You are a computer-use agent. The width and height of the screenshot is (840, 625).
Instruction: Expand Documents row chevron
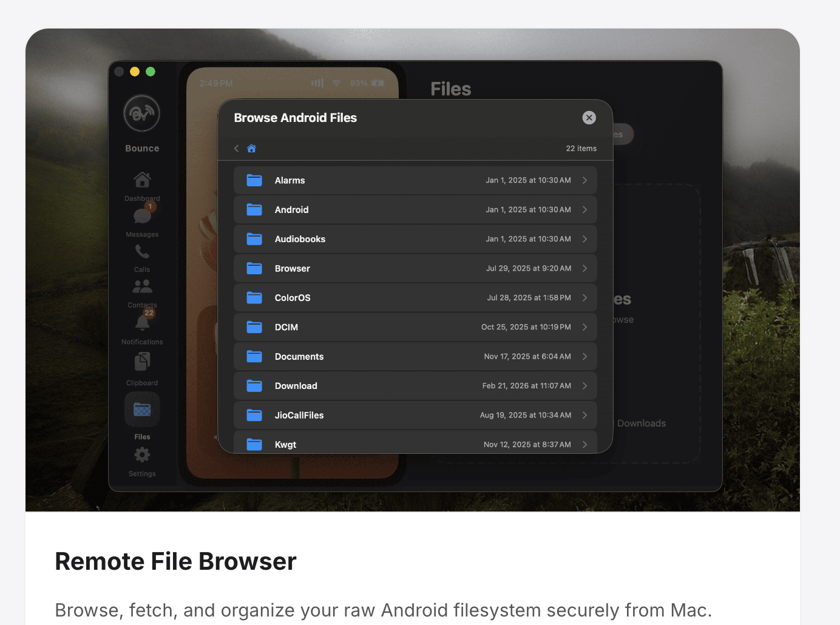[x=584, y=356]
